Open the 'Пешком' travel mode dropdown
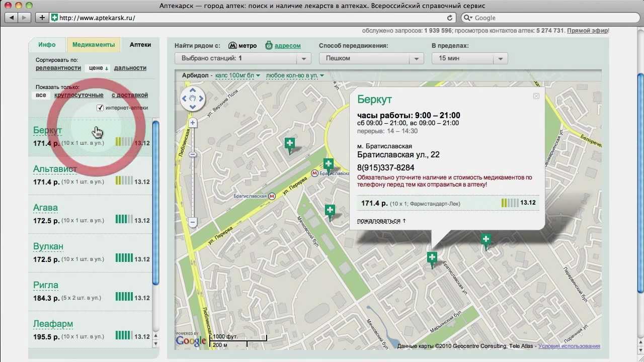This screenshot has height=362, width=644. [x=371, y=58]
